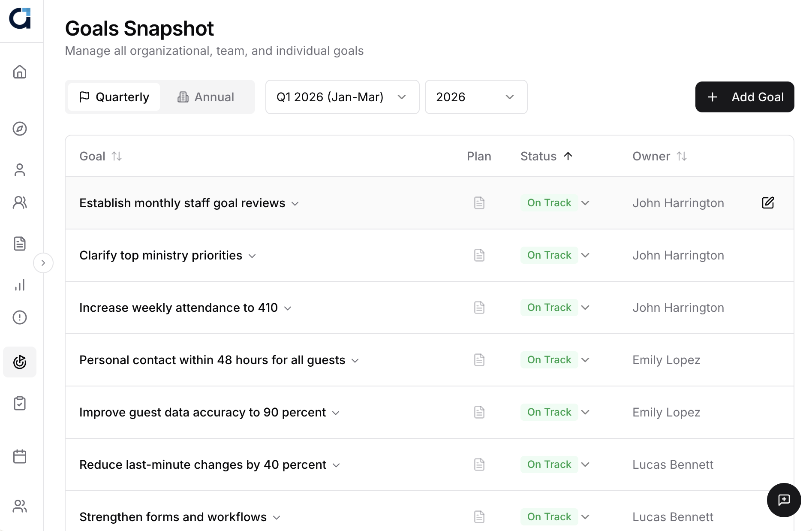The width and height of the screenshot is (812, 531).
Task: Edit the Establish monthly staff goal reviews row
Action: click(768, 203)
